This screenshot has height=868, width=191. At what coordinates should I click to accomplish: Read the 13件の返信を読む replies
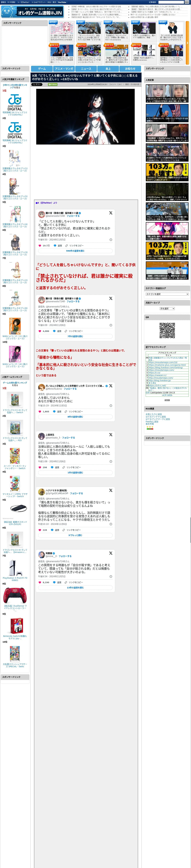tap(75, 588)
